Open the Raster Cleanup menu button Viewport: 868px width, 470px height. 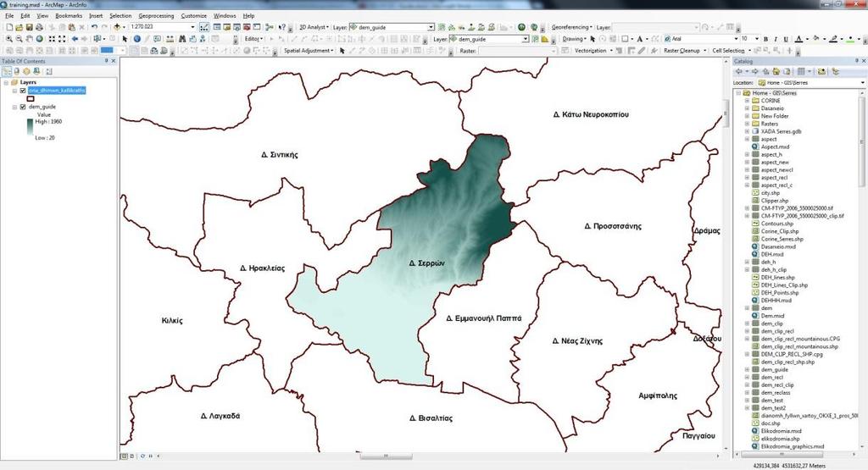[x=685, y=51]
